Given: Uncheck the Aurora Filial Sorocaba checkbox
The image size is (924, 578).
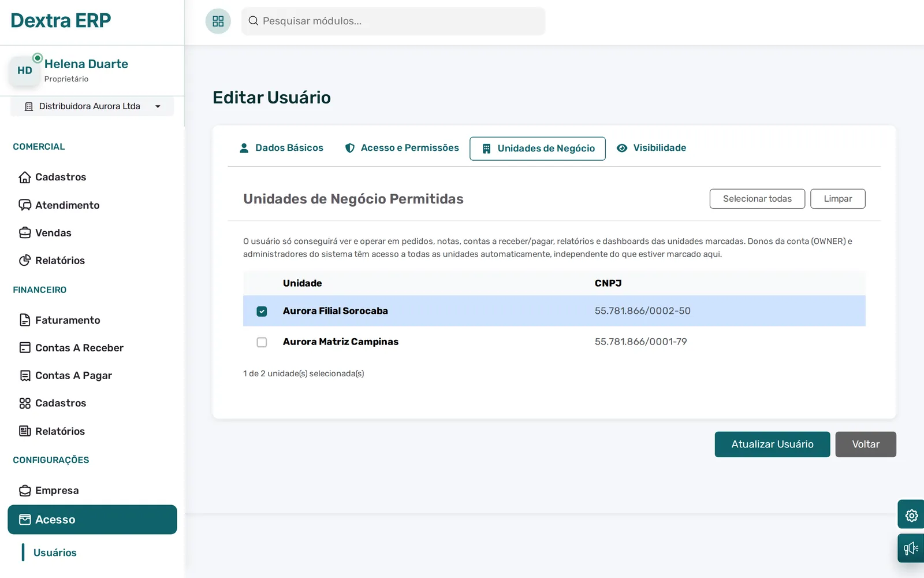Looking at the screenshot, I should click(x=262, y=312).
